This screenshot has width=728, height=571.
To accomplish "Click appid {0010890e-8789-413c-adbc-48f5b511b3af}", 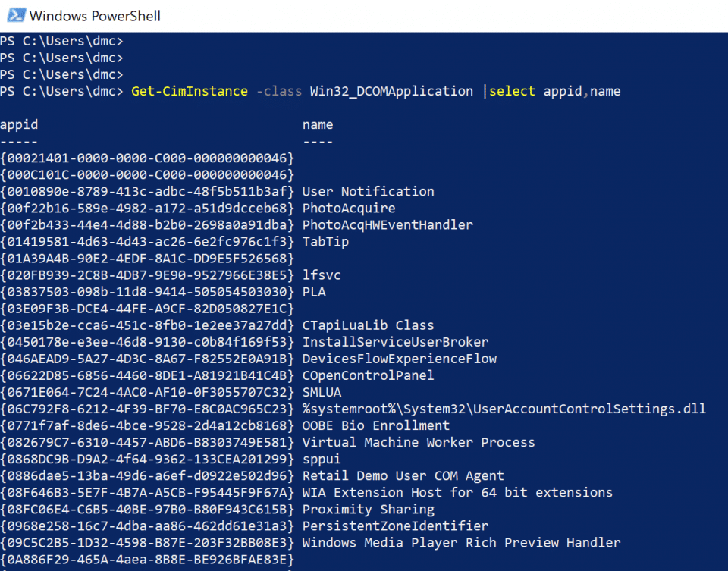I will tap(147, 192).
